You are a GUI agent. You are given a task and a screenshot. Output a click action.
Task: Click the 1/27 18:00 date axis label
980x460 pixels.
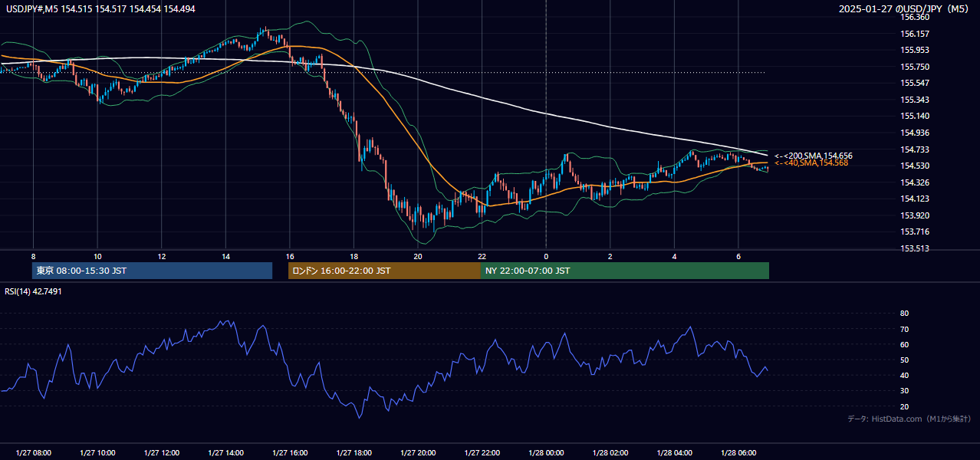(354, 453)
